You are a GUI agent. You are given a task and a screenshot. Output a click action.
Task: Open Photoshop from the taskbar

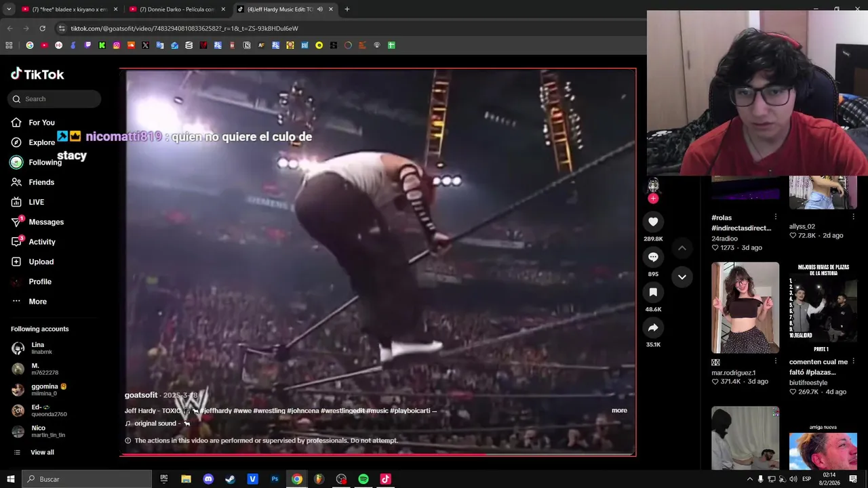(x=275, y=479)
